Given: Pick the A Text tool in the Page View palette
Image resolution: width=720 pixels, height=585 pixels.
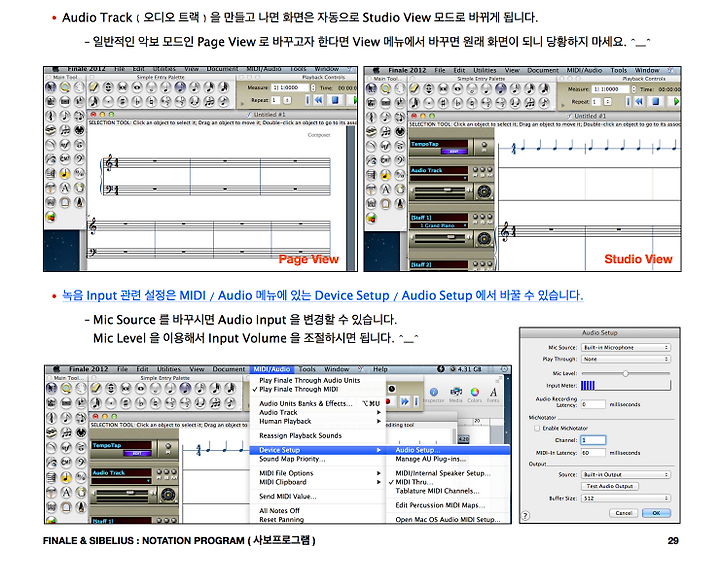Looking at the screenshot, I should tap(65, 188).
